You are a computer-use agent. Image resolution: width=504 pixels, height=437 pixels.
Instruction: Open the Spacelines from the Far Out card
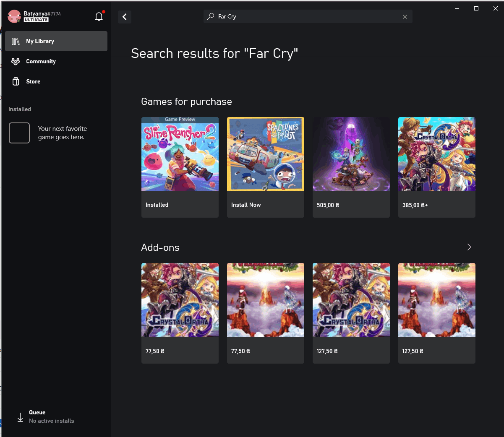(x=266, y=167)
